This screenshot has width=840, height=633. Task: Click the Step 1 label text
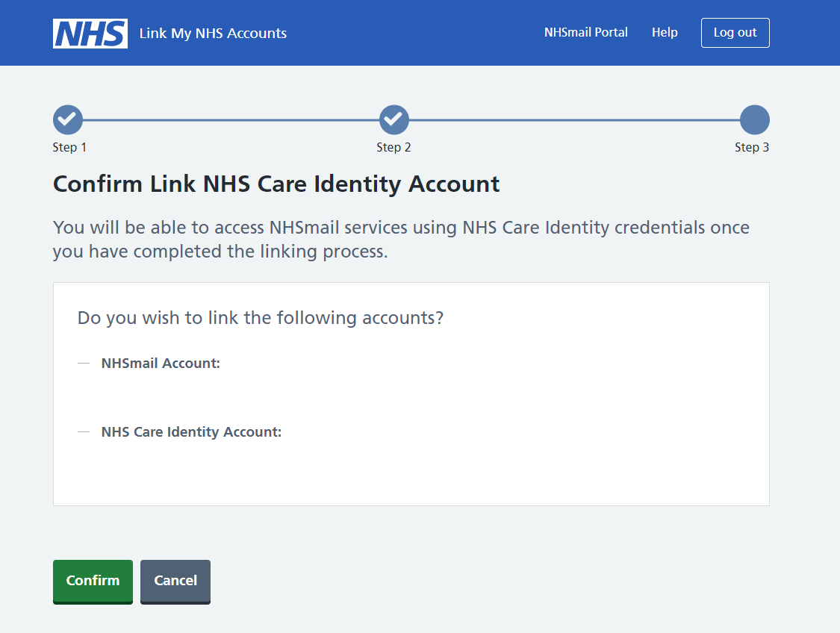[x=69, y=147]
